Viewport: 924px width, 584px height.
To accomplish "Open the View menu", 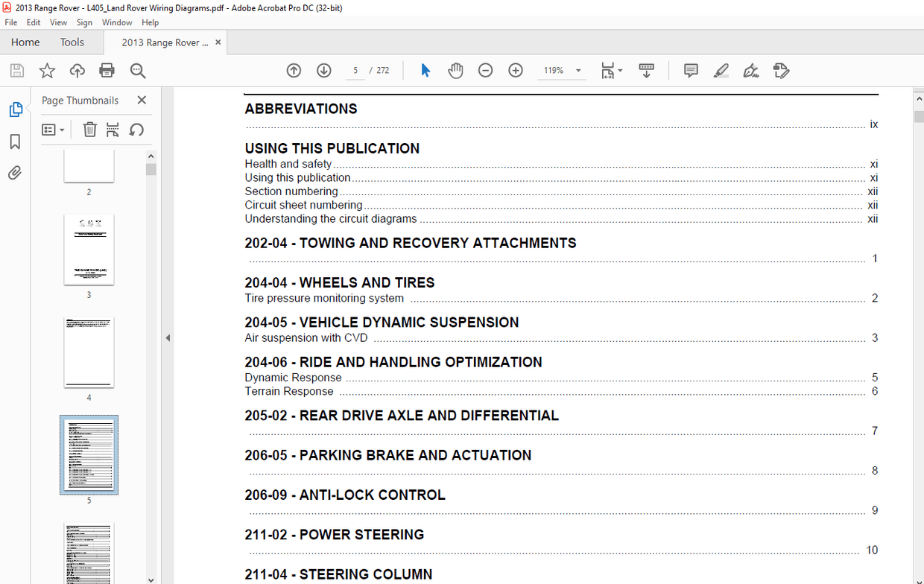I will tap(58, 22).
